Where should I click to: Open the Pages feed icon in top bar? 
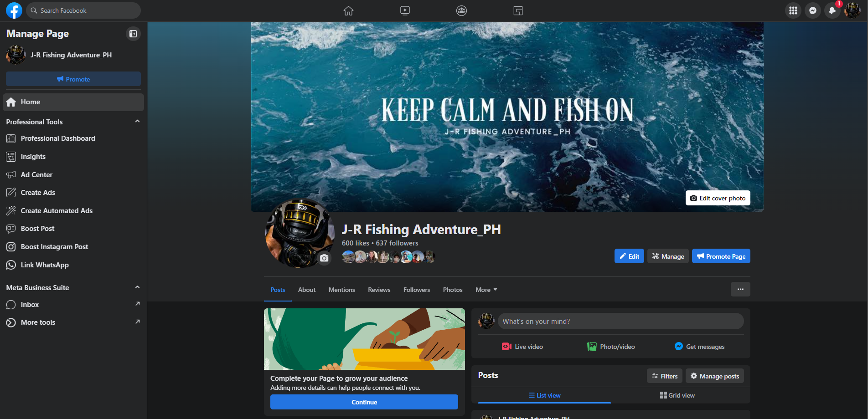coord(518,10)
